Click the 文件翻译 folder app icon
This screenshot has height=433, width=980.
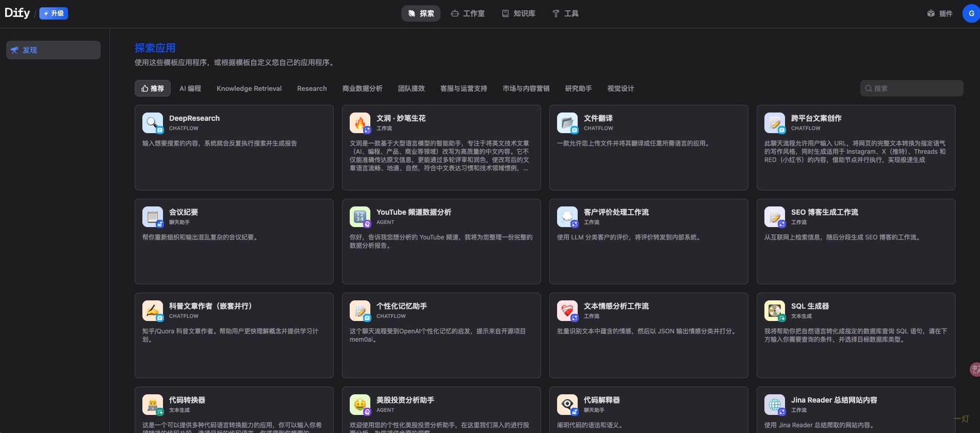tap(567, 123)
